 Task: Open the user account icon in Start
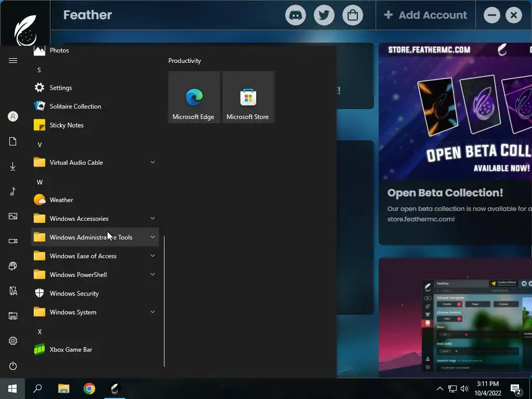[13, 117]
